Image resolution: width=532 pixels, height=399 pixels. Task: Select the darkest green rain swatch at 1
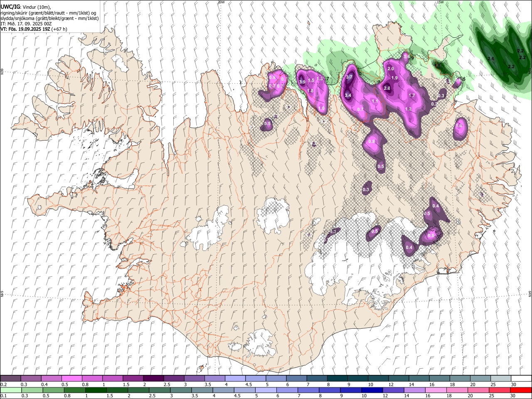tap(96, 390)
